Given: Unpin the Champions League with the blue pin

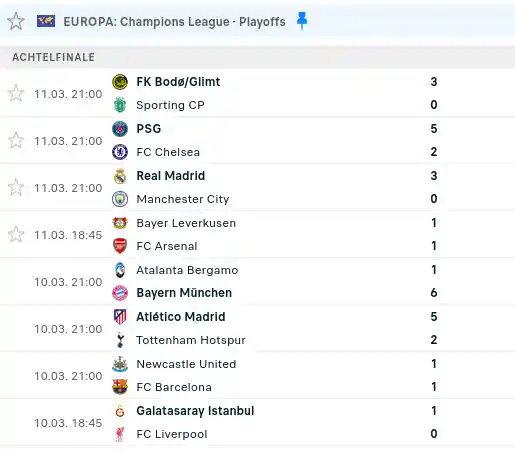Looking at the screenshot, I should (x=302, y=21).
